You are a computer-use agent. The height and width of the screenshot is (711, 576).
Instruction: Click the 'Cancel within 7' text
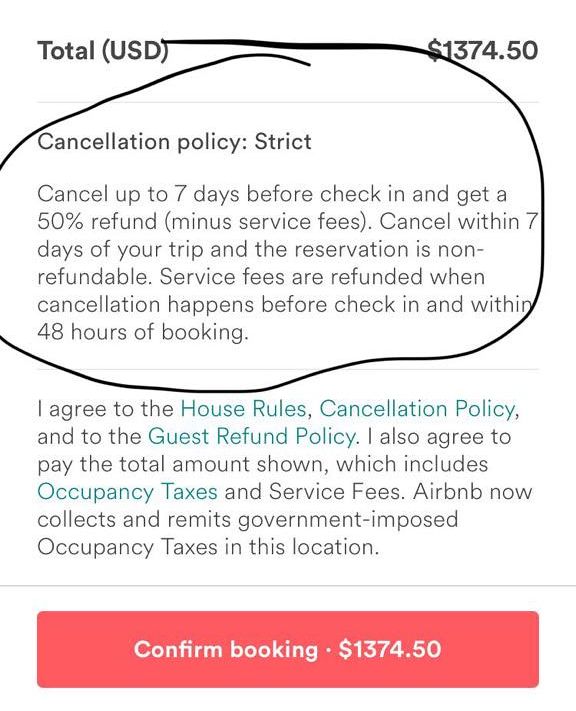pyautogui.click(x=459, y=221)
